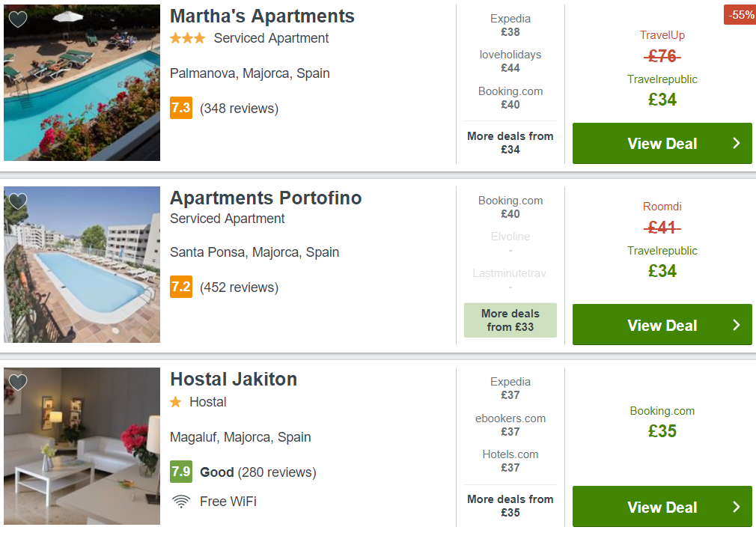This screenshot has height=533, width=756.
Task: View Deal for Apartments Portofino
Action: [x=662, y=325]
